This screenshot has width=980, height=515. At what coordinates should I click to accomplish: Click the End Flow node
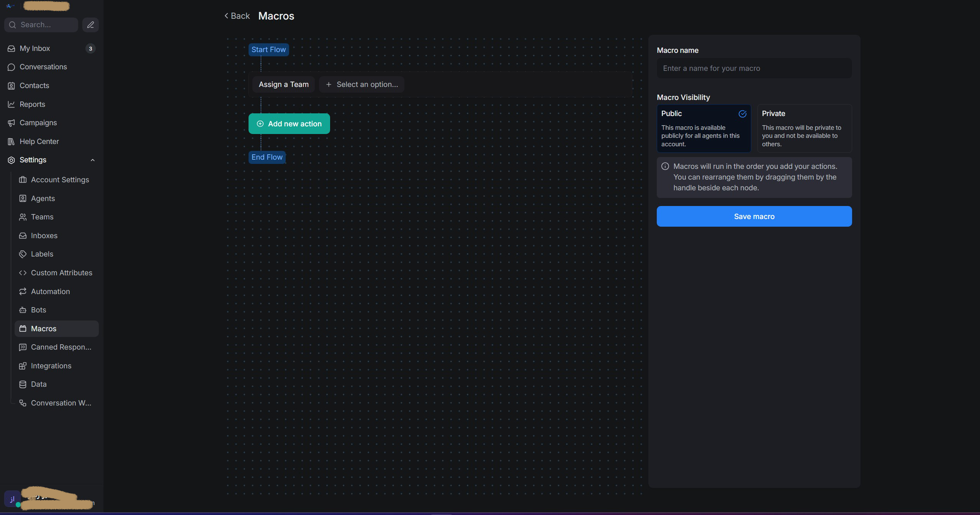tap(267, 157)
